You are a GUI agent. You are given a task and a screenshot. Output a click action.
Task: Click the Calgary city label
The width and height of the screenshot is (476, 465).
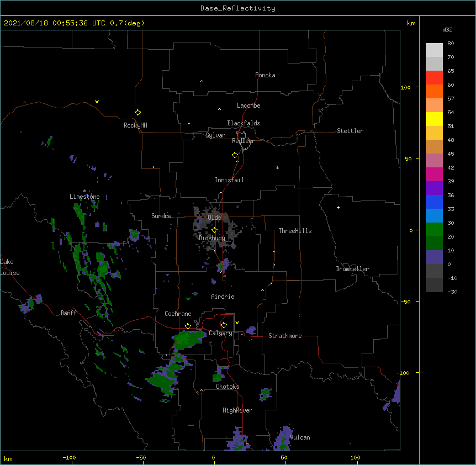point(221,333)
